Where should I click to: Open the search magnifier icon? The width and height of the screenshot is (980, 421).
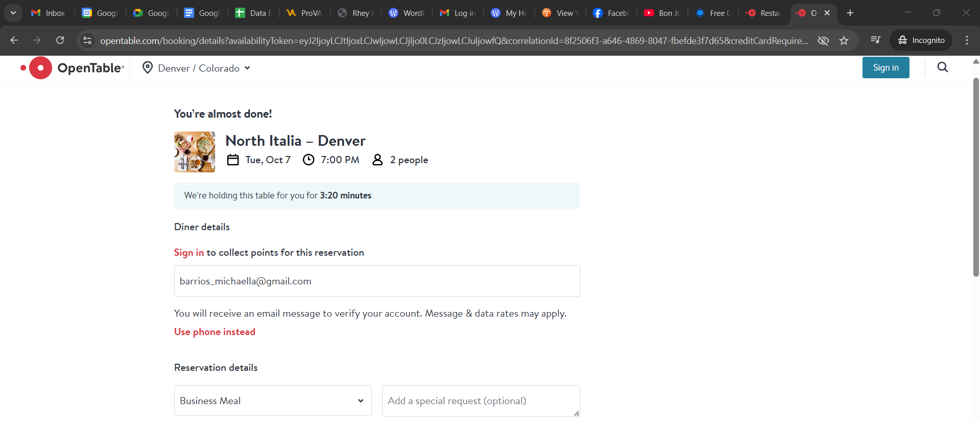point(943,67)
